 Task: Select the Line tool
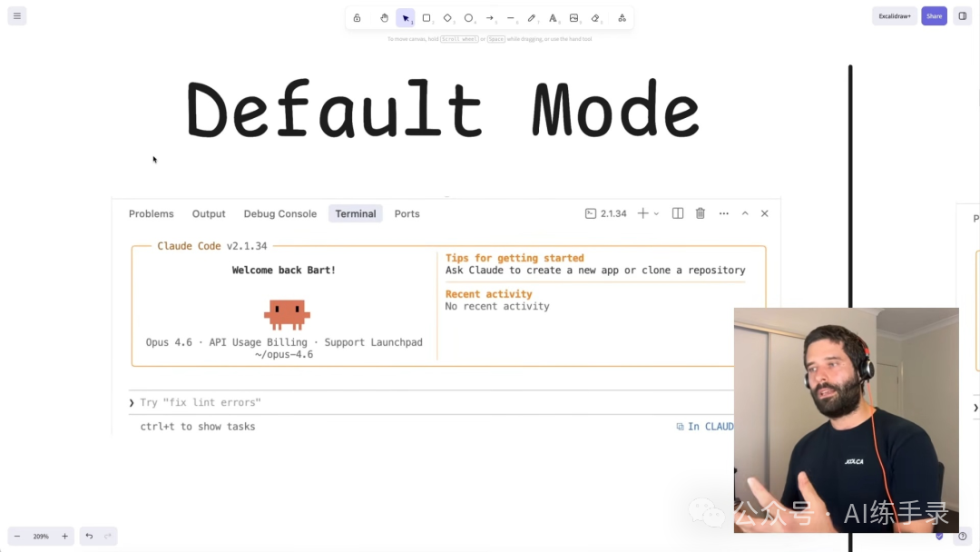click(x=511, y=18)
